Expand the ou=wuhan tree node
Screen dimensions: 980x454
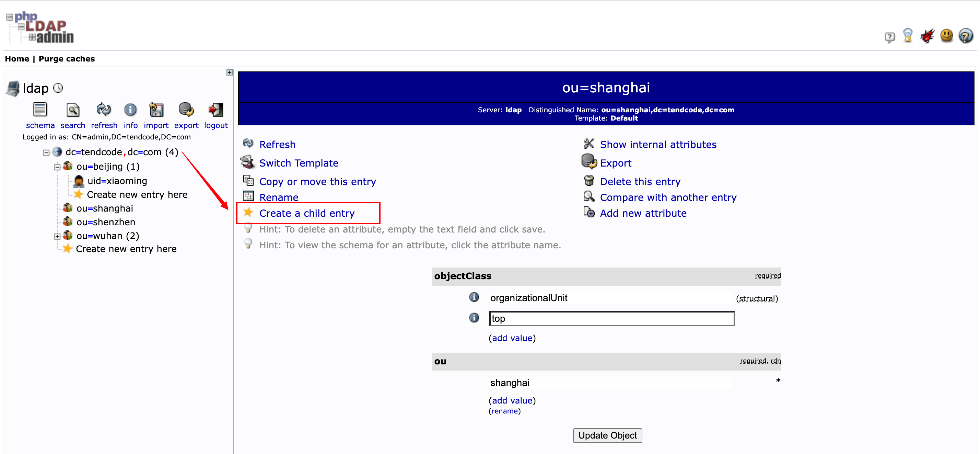tap(57, 236)
